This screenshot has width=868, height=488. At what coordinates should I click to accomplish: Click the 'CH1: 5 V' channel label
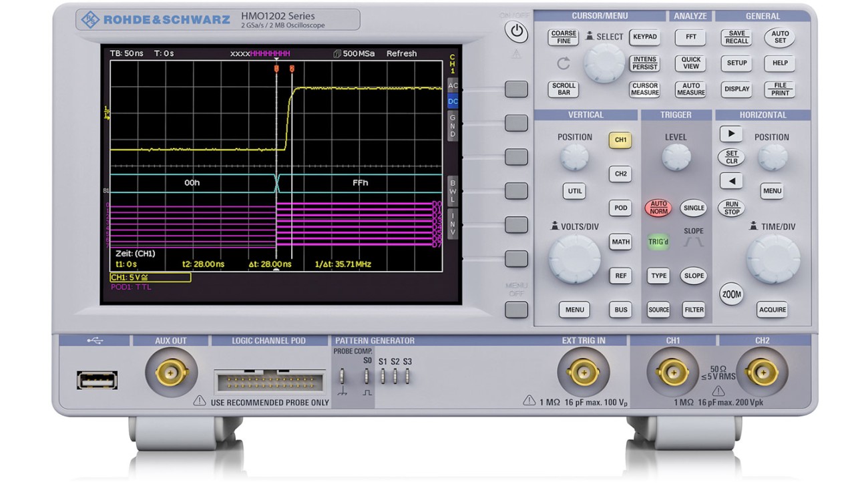tap(150, 277)
